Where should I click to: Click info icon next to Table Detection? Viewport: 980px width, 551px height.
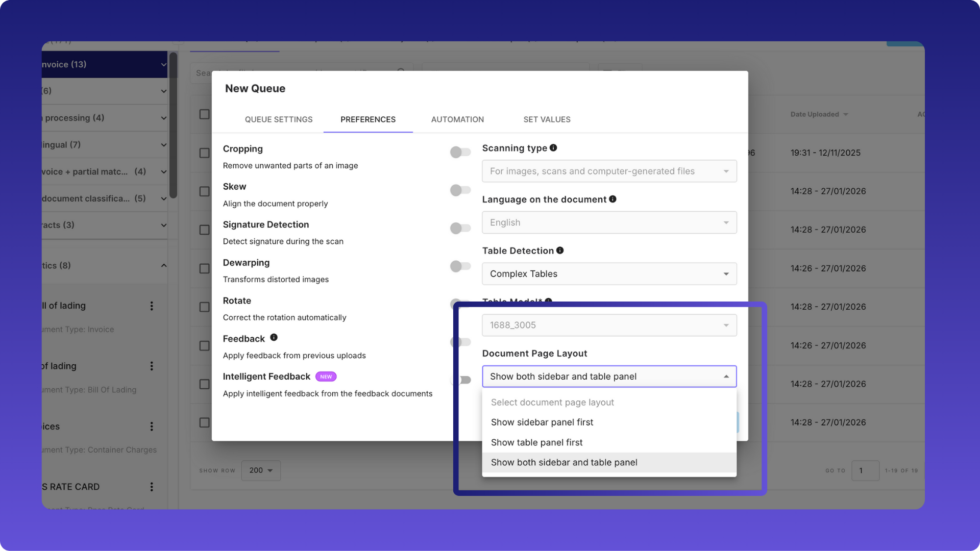click(560, 251)
